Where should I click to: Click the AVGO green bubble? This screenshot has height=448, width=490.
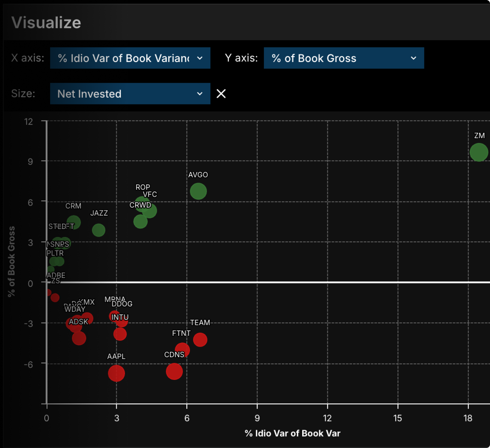click(198, 191)
